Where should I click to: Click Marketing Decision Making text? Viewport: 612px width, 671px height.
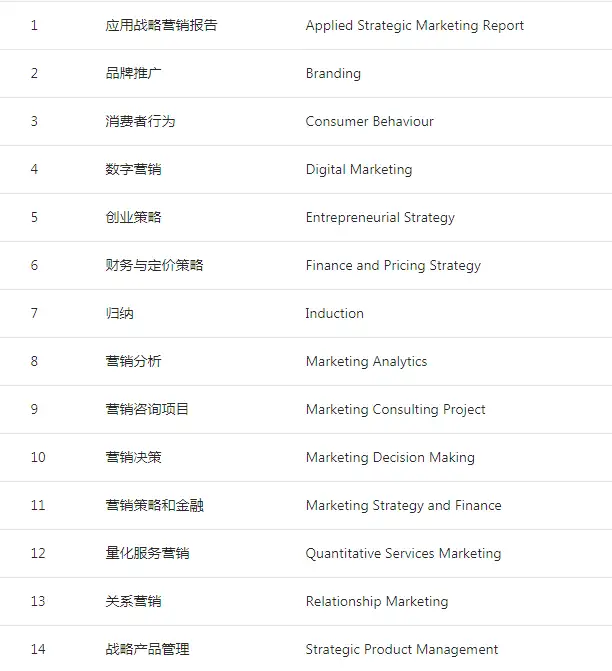pyautogui.click(x=390, y=457)
